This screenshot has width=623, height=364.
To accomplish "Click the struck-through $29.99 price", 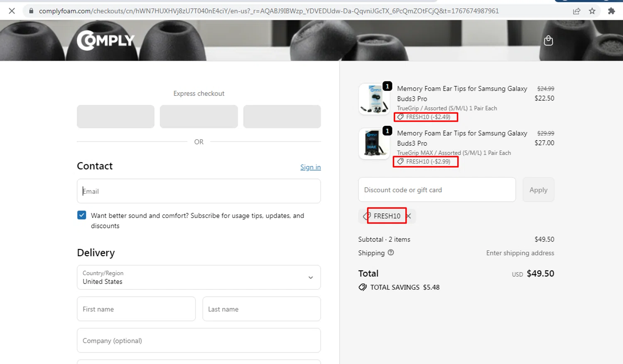I will (545, 133).
